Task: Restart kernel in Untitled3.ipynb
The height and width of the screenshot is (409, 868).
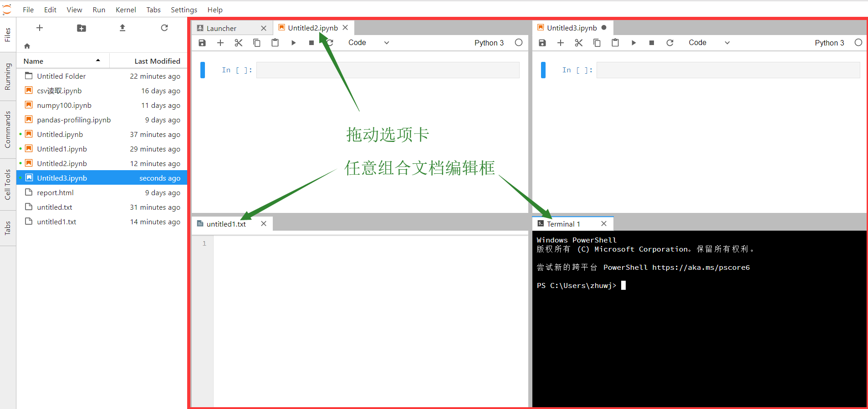Action: tap(670, 43)
